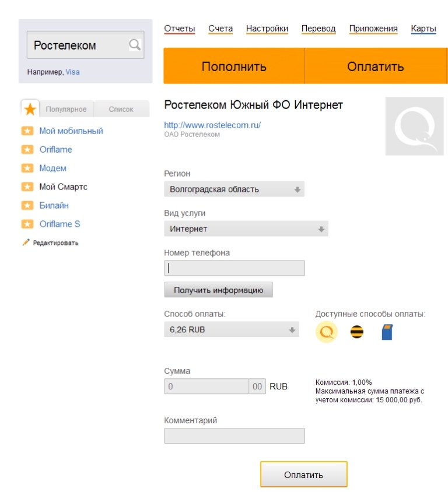
Task: Open rostelecom.ru website link
Action: coord(212,125)
